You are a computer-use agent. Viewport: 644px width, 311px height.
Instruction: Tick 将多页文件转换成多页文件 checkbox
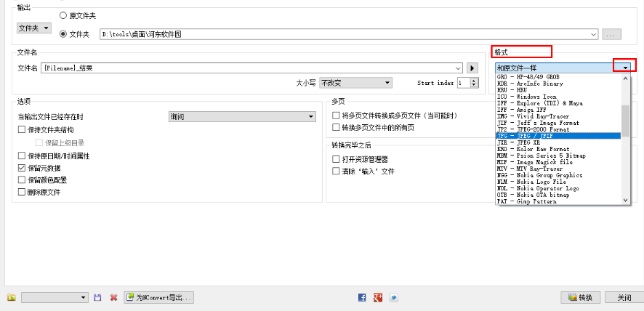click(336, 116)
